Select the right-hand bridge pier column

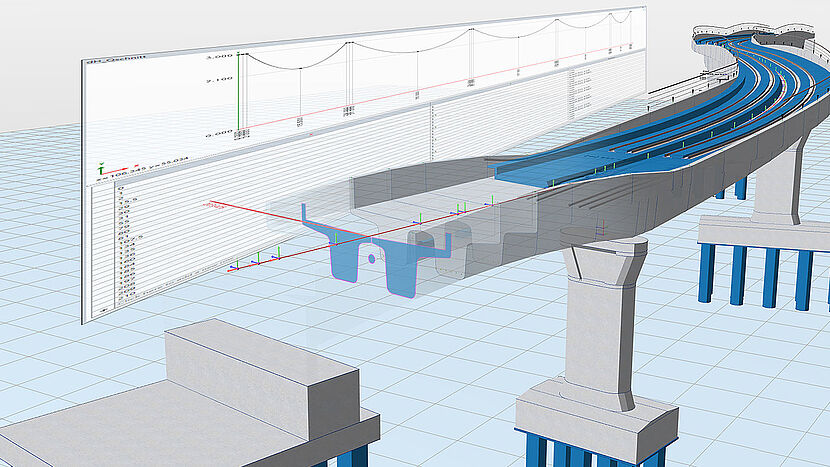tap(780, 185)
